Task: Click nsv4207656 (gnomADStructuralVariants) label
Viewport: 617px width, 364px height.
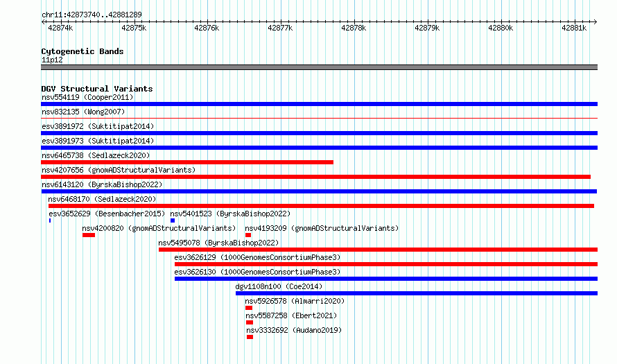Action: coord(119,170)
